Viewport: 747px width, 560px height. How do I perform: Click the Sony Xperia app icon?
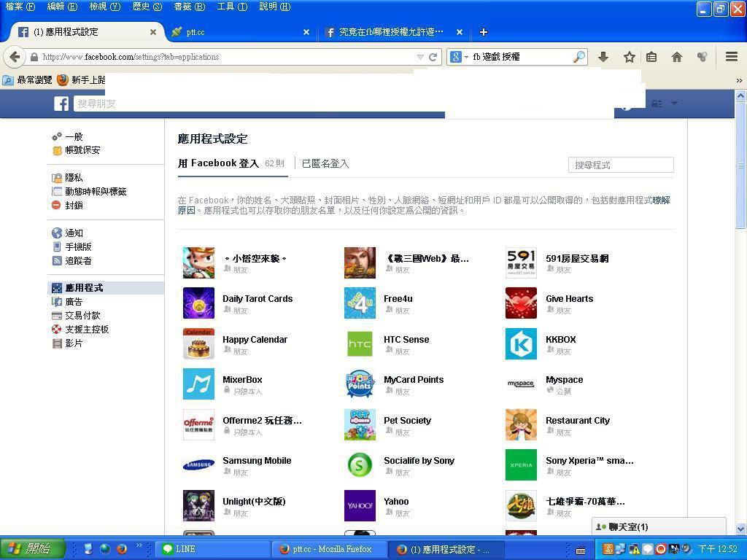click(521, 465)
